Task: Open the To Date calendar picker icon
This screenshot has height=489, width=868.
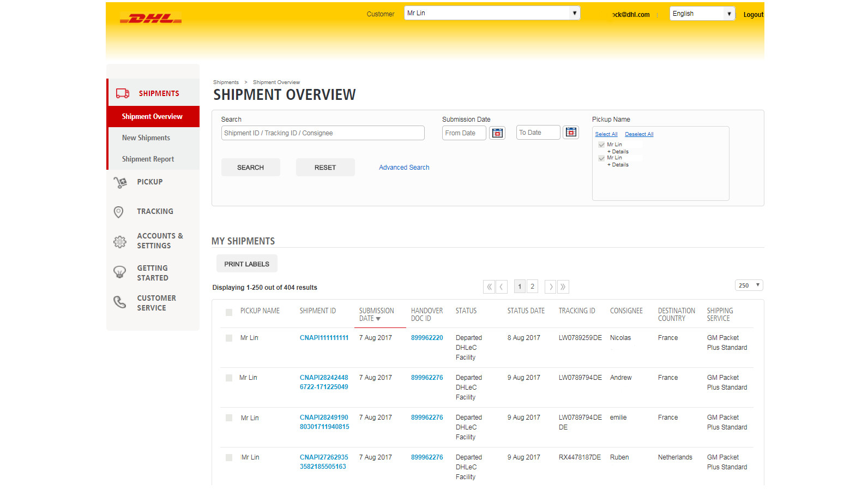Action: coord(571,132)
